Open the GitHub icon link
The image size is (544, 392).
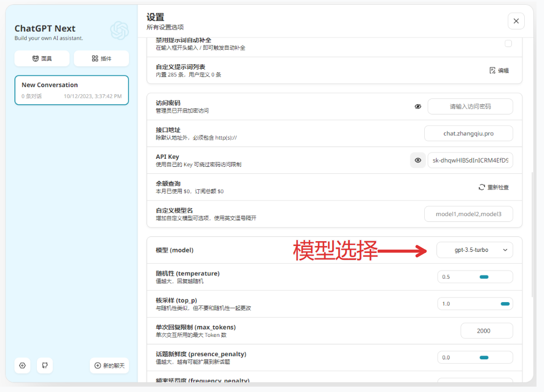click(x=45, y=365)
